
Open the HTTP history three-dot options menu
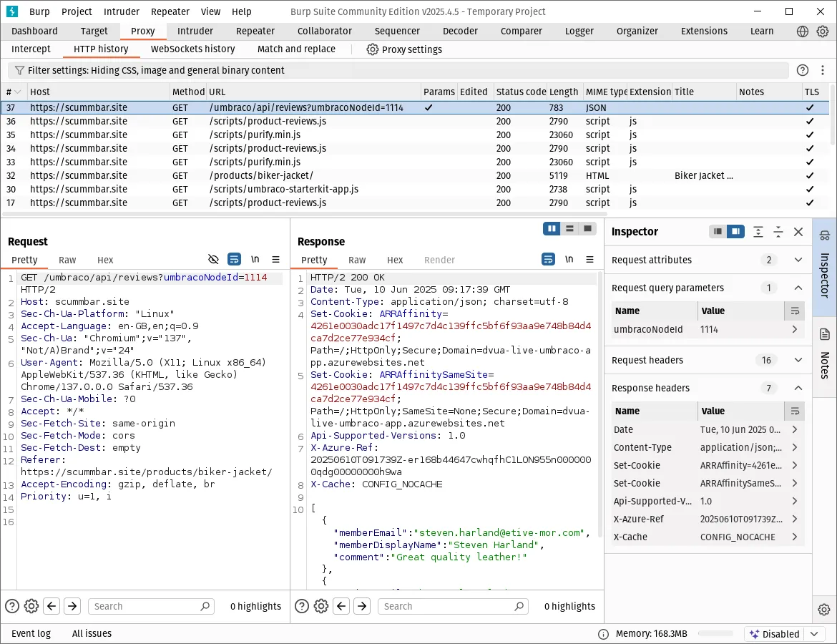pos(823,71)
